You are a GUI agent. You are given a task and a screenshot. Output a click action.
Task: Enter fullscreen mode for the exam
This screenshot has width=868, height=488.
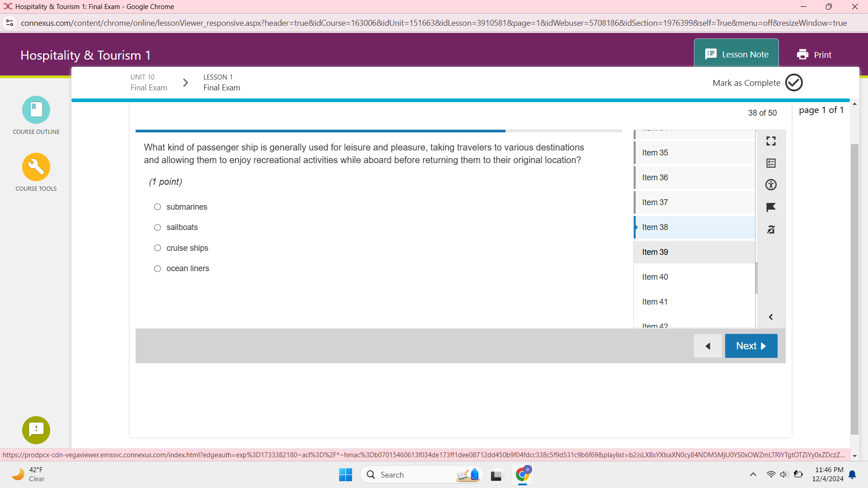point(771,141)
